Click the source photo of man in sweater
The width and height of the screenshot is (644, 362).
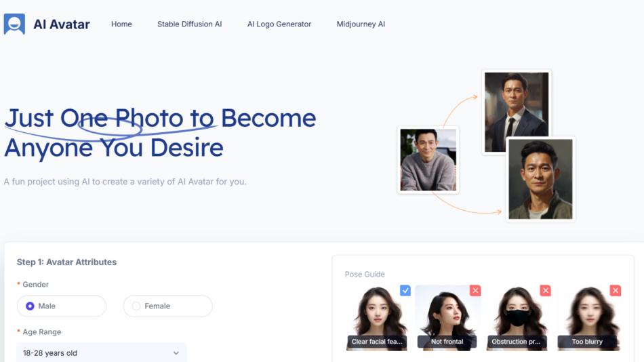pos(428,160)
